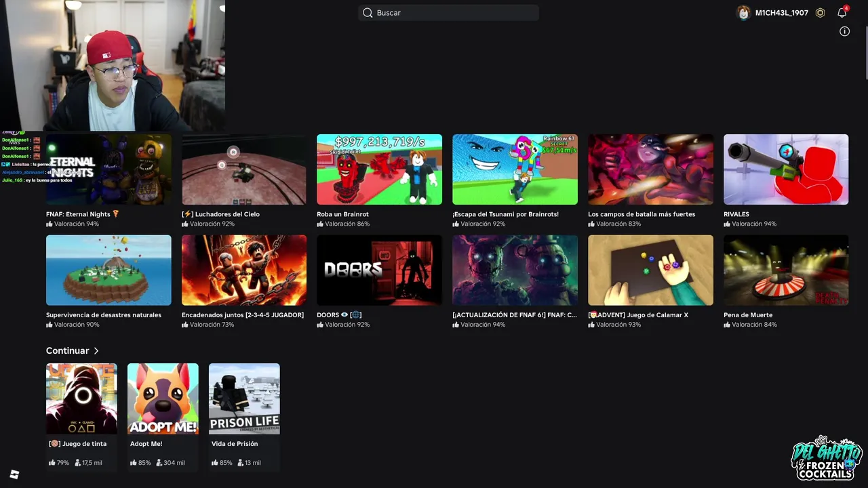The image size is (868, 488).
Task: Click the search magnifier icon
Action: click(368, 13)
